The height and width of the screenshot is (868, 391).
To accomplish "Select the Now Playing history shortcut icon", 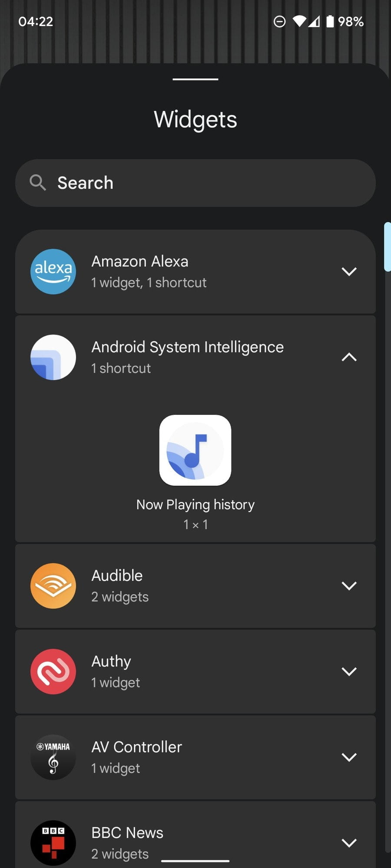I will point(195,450).
